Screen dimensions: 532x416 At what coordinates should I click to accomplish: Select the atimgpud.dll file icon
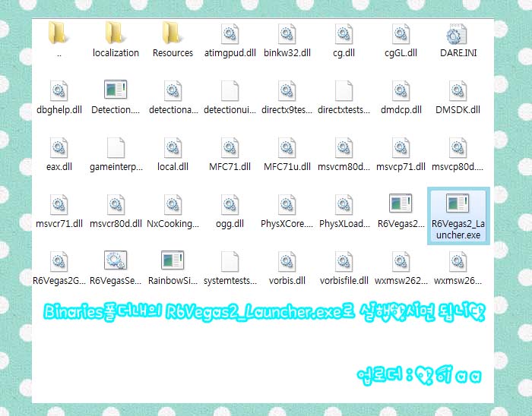230,34
